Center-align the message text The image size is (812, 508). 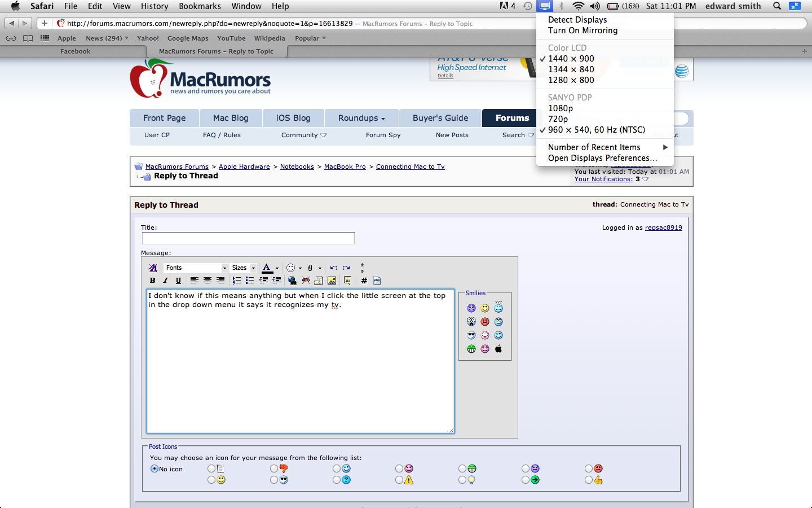[208, 281]
